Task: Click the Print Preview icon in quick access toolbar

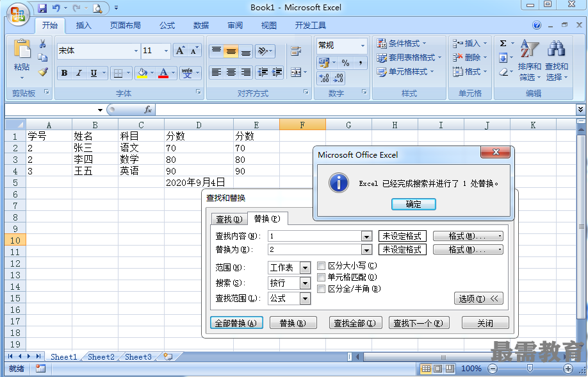Action: click(x=97, y=8)
